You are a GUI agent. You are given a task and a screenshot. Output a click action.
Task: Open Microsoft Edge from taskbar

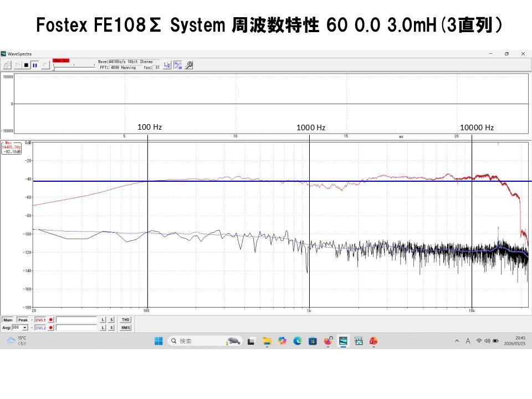click(x=298, y=341)
